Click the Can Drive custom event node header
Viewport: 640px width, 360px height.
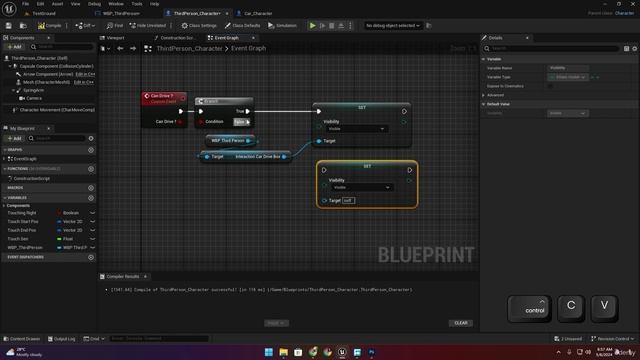click(x=164, y=98)
